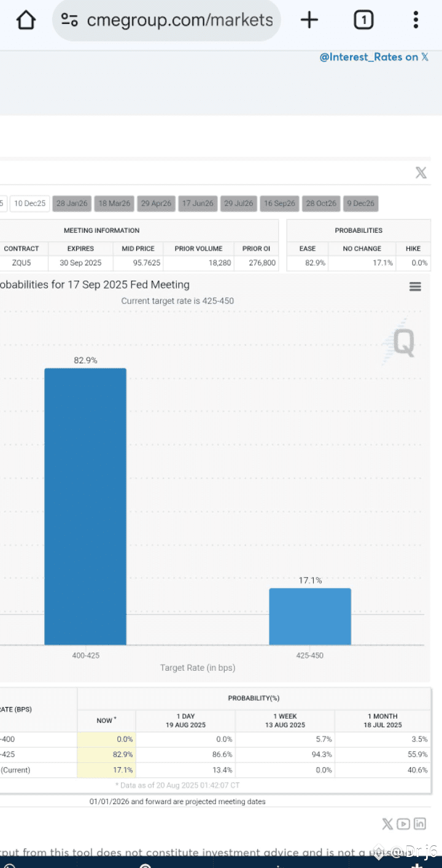Select the 29 Jul26 meeting tab
The height and width of the screenshot is (868, 442).
(239, 203)
